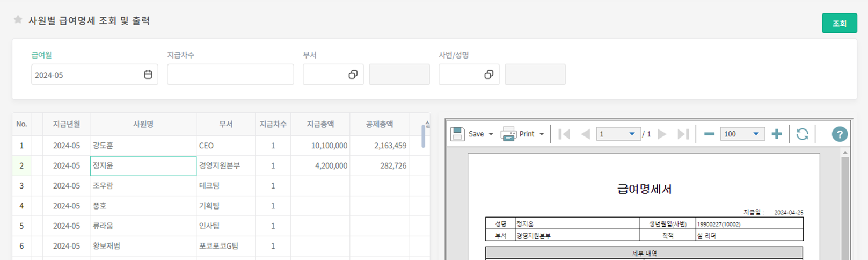Go to the last report page
This screenshot has height=260, width=868.
[683, 134]
